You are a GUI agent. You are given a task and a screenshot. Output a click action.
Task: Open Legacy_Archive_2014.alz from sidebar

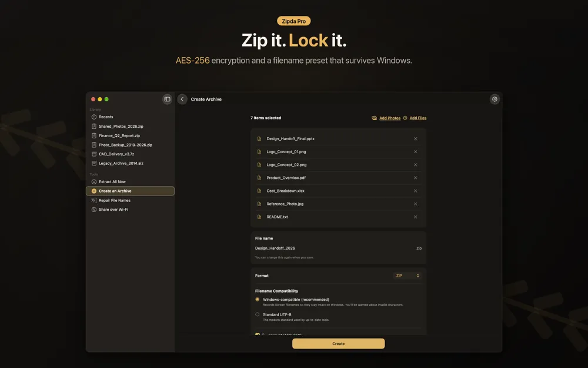pyautogui.click(x=131, y=163)
